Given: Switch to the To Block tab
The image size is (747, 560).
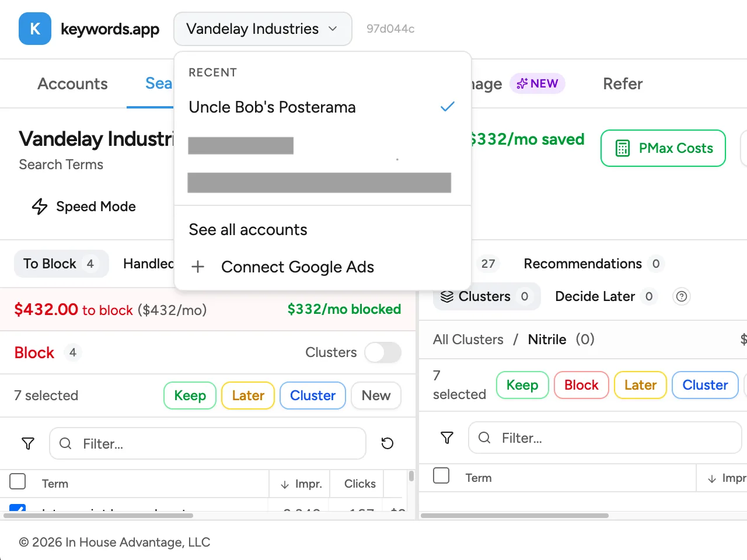Looking at the screenshot, I should (61, 264).
